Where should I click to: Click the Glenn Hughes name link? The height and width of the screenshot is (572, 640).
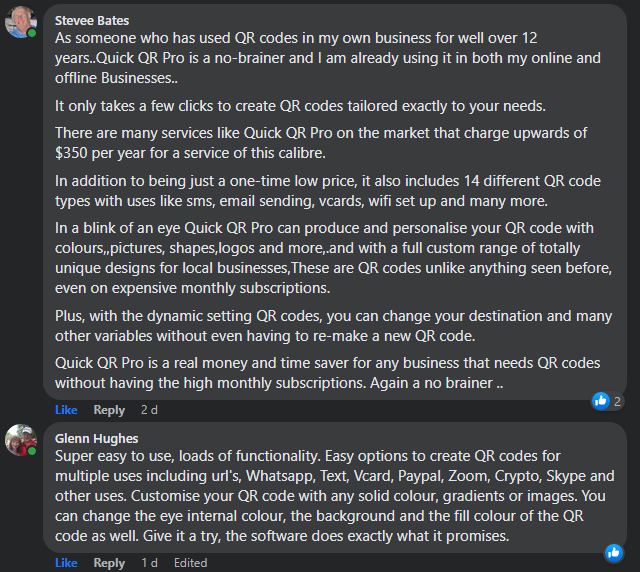tap(97, 438)
